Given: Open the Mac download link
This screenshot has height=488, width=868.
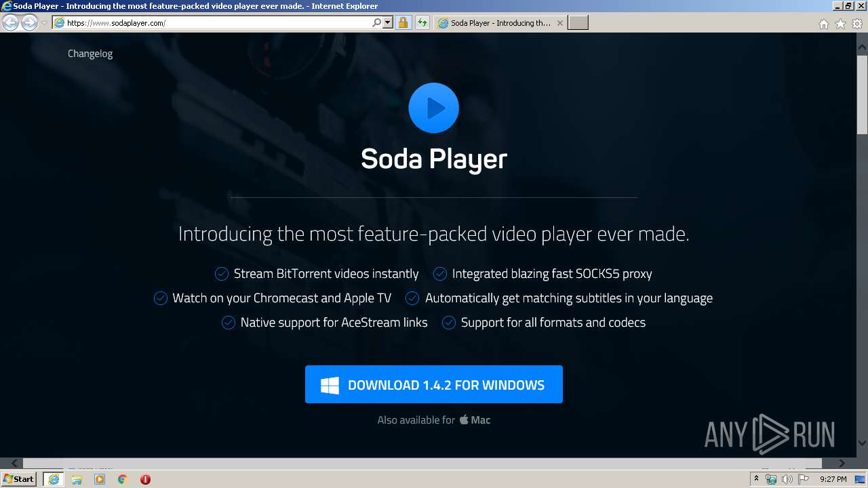Looking at the screenshot, I should pyautogui.click(x=475, y=420).
